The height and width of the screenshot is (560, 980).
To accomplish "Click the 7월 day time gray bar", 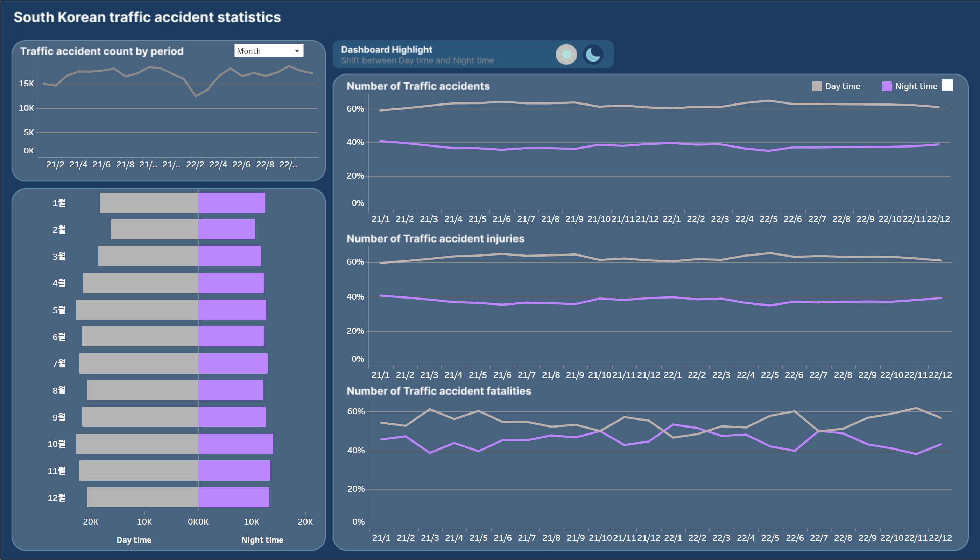I will (139, 364).
